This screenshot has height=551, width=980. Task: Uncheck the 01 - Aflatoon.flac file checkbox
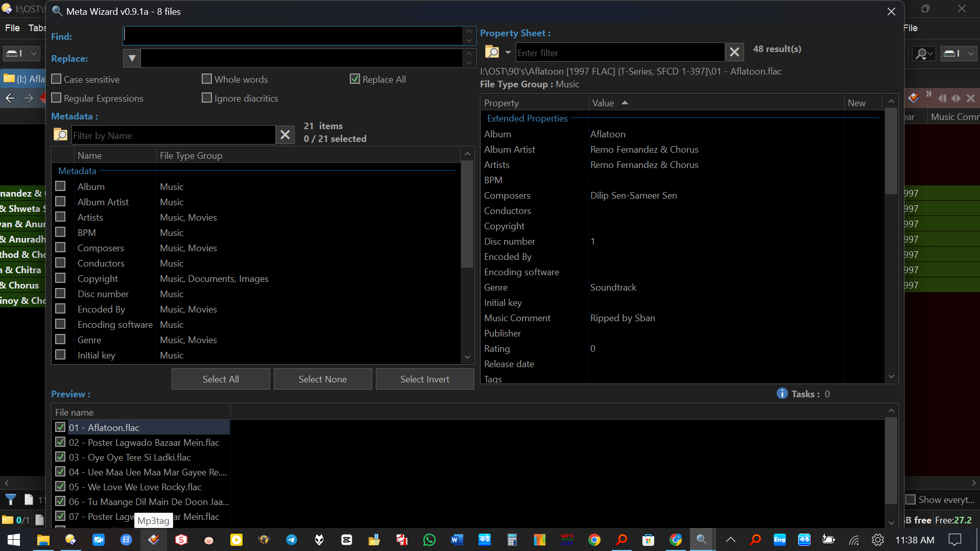pyautogui.click(x=60, y=427)
